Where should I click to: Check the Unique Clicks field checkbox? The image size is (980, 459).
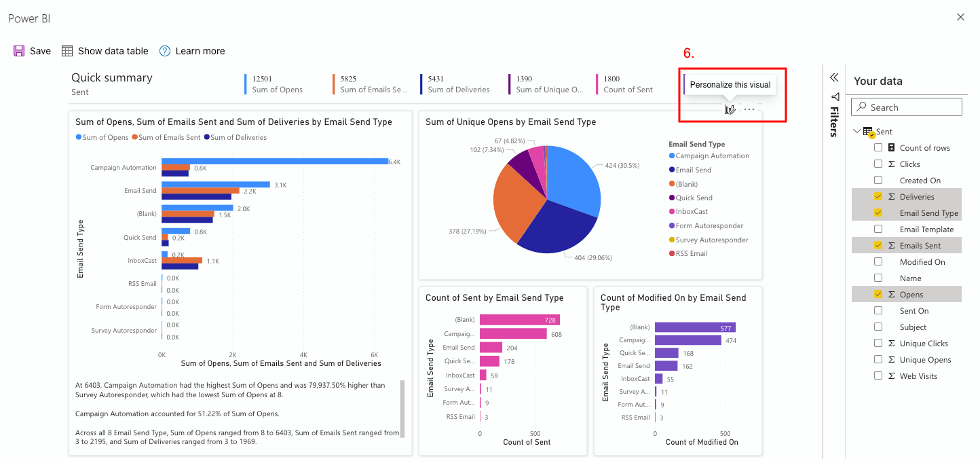tap(878, 344)
